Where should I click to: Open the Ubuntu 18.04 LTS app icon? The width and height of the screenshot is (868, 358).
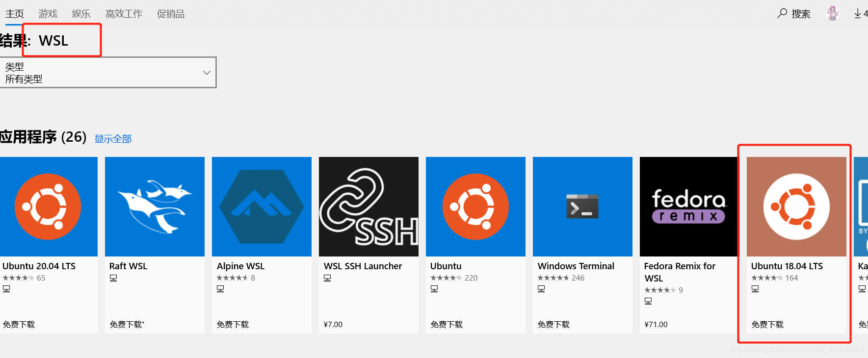pos(796,206)
